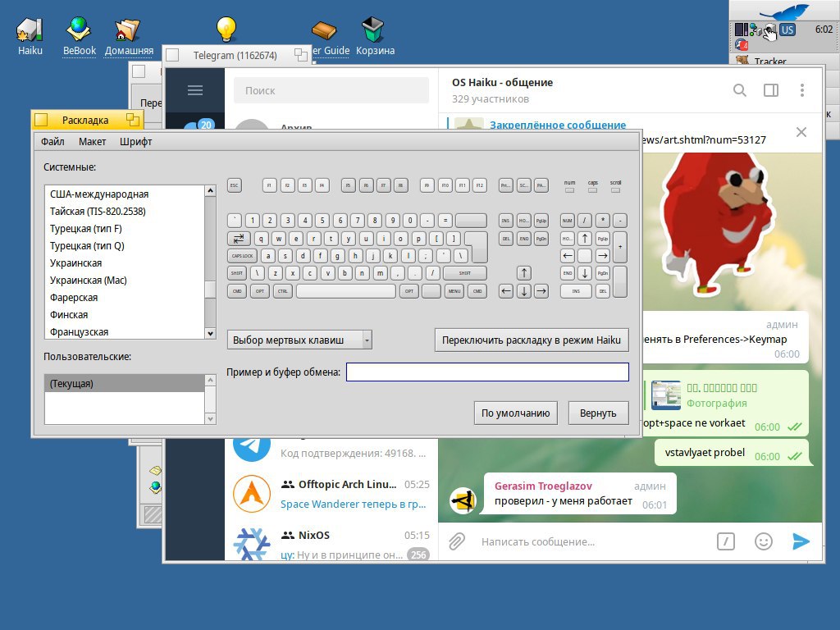Viewport: 840px width, 630px height.
Task: Focus the Написать сообщение message field
Action: pos(592,541)
